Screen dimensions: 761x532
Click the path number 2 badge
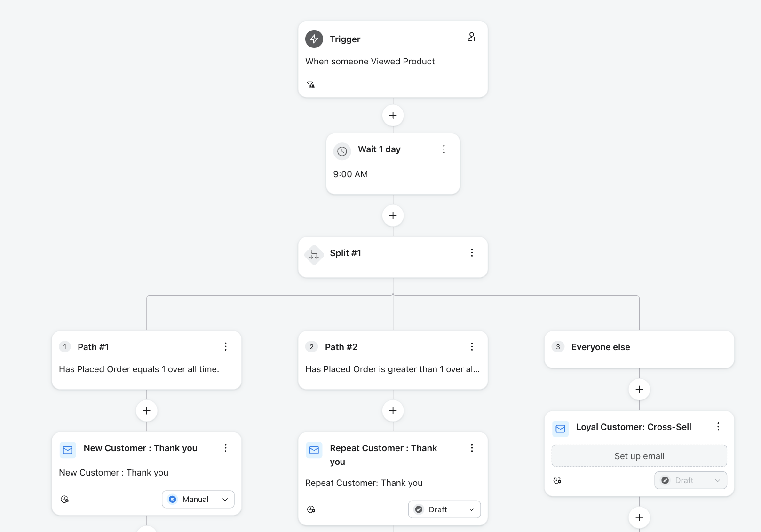point(311,347)
